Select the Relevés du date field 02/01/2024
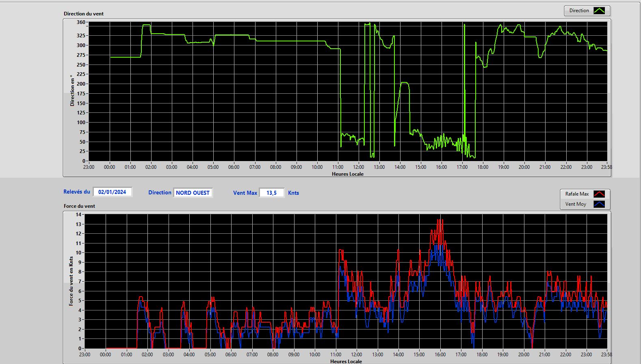641x364 pixels. pos(113,192)
